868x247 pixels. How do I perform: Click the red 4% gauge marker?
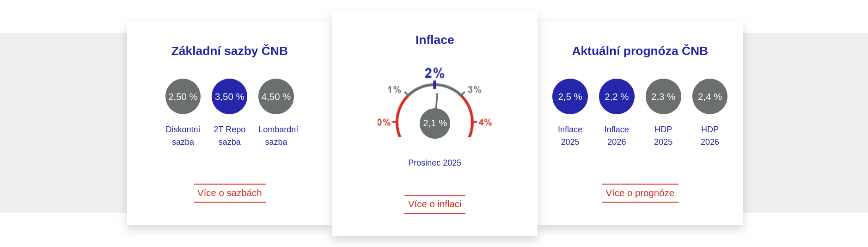(x=484, y=123)
